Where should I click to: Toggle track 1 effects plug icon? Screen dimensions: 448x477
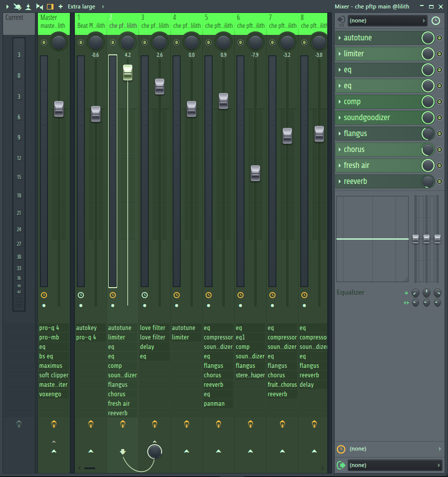point(91,424)
